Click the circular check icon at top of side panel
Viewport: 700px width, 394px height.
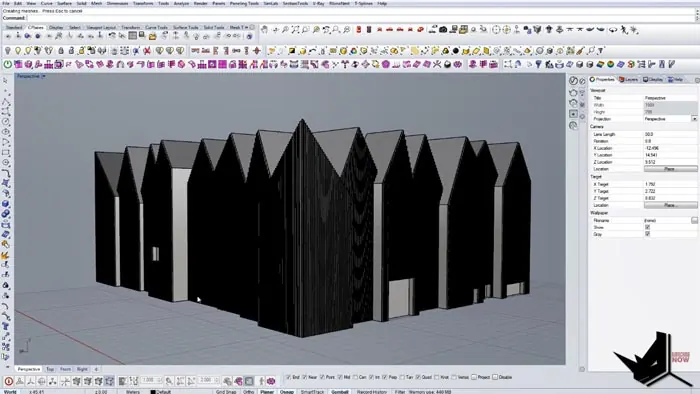click(573, 80)
